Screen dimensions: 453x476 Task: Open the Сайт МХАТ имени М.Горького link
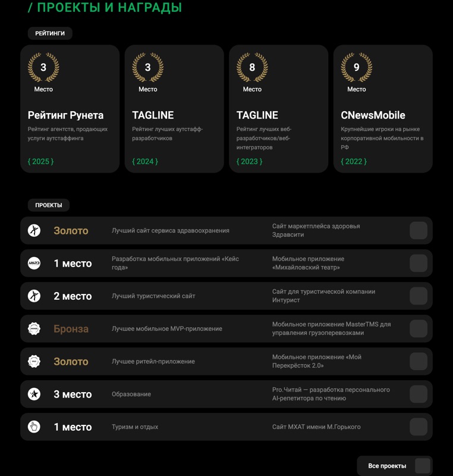[316, 427]
